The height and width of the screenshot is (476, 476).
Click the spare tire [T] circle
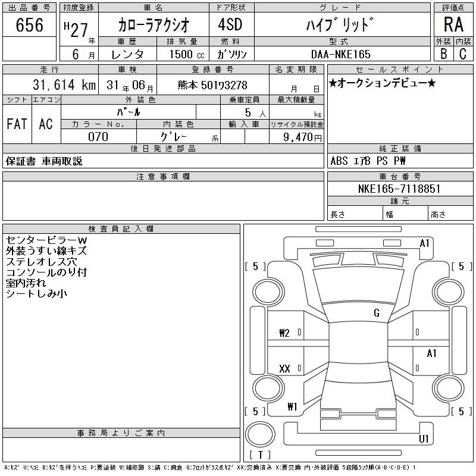260,434
